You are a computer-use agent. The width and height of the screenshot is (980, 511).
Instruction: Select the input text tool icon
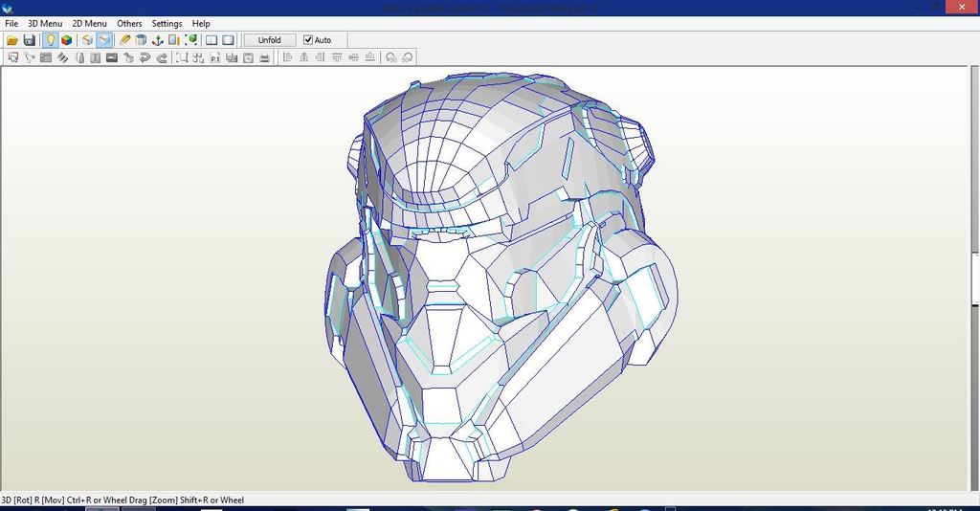[x=95, y=57]
